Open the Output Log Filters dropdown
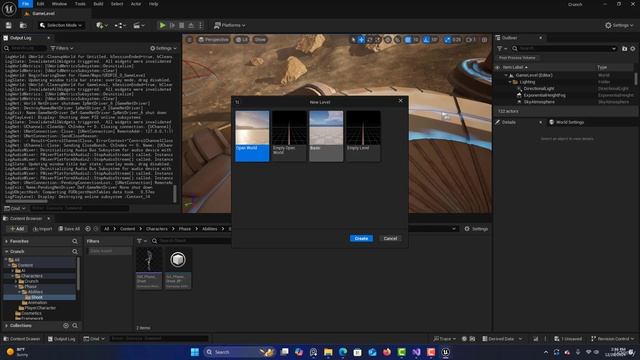The width and height of the screenshot is (640, 360). 62,48
